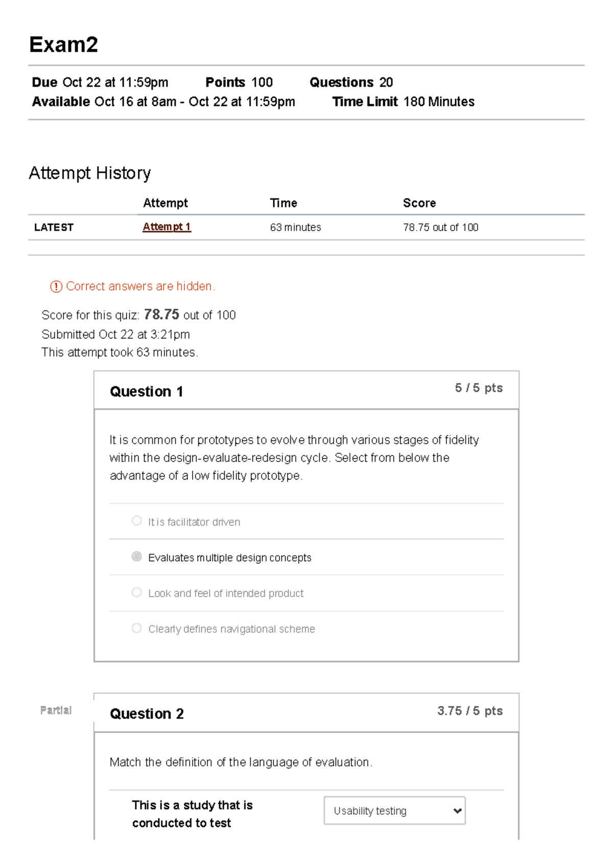Viewport: 613px width, 868px height.
Task: Click the Question 1 header
Action: 146,391
